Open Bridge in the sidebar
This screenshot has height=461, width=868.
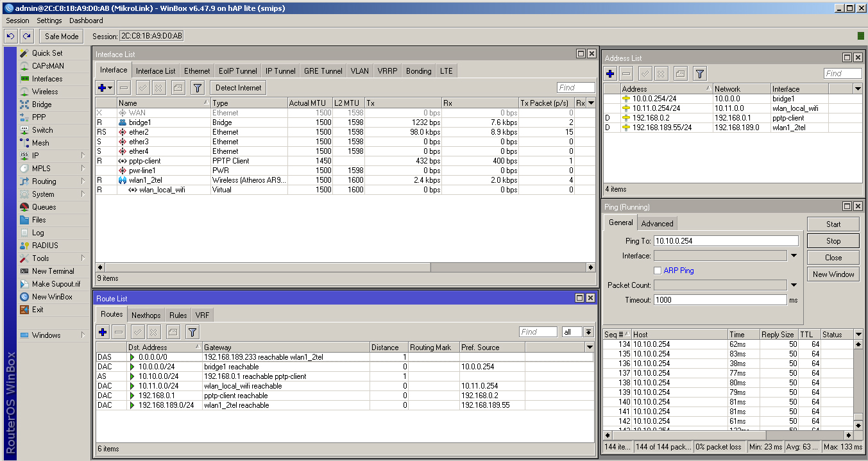coord(42,105)
